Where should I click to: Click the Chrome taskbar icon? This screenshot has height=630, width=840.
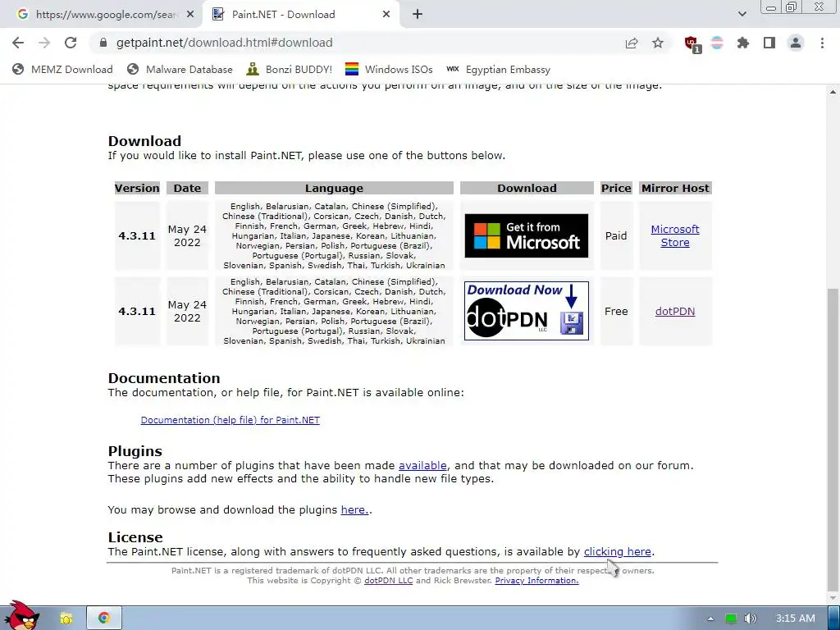point(104,619)
